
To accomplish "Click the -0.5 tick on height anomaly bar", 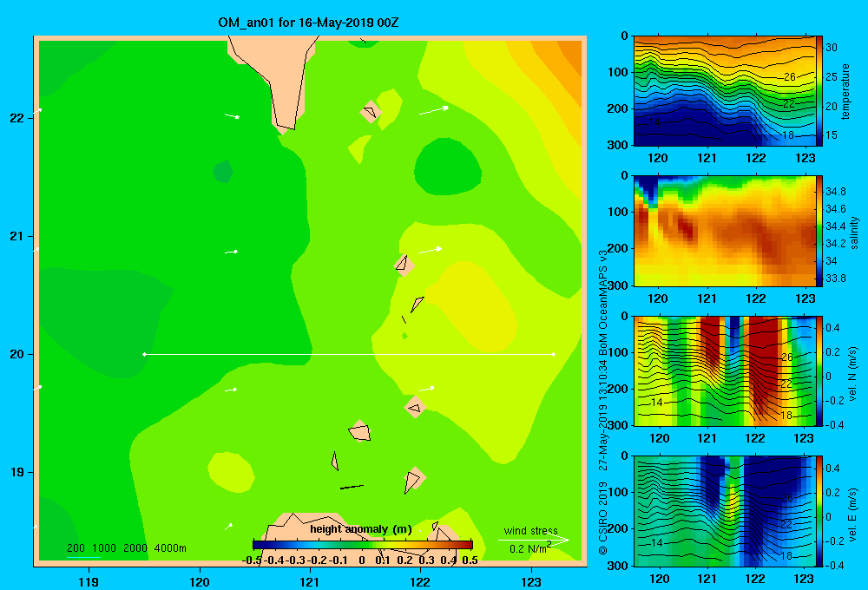I will (252, 560).
